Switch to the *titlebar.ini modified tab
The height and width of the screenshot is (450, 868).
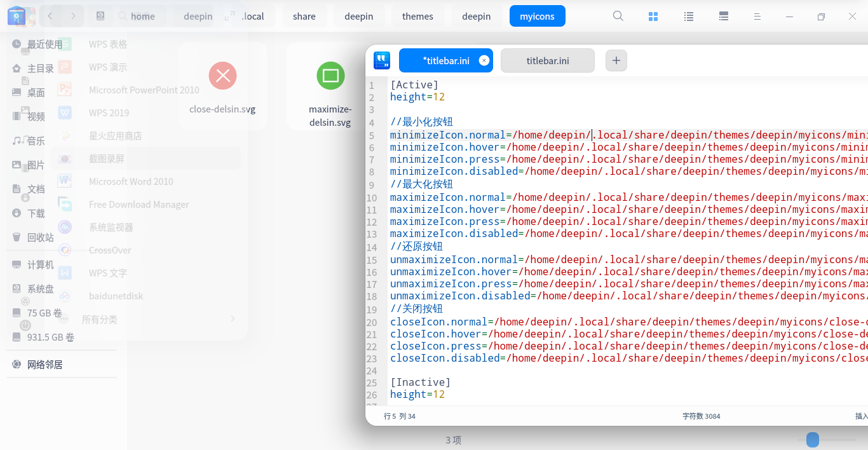(446, 60)
